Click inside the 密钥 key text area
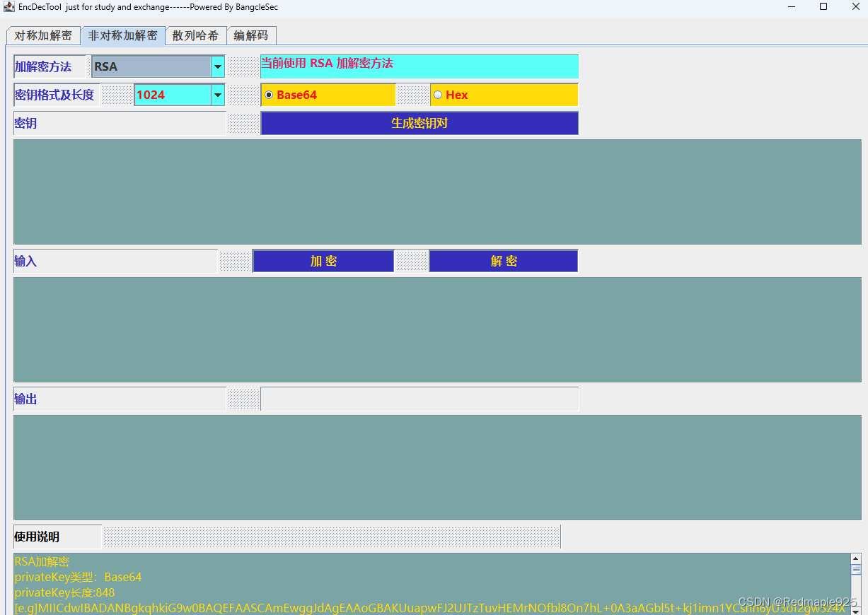868x615 pixels. (434, 192)
